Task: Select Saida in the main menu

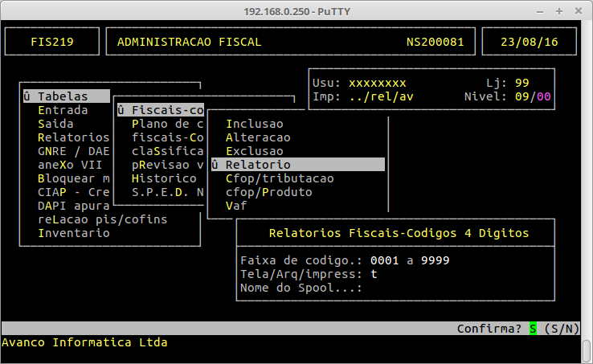Action: (55, 124)
